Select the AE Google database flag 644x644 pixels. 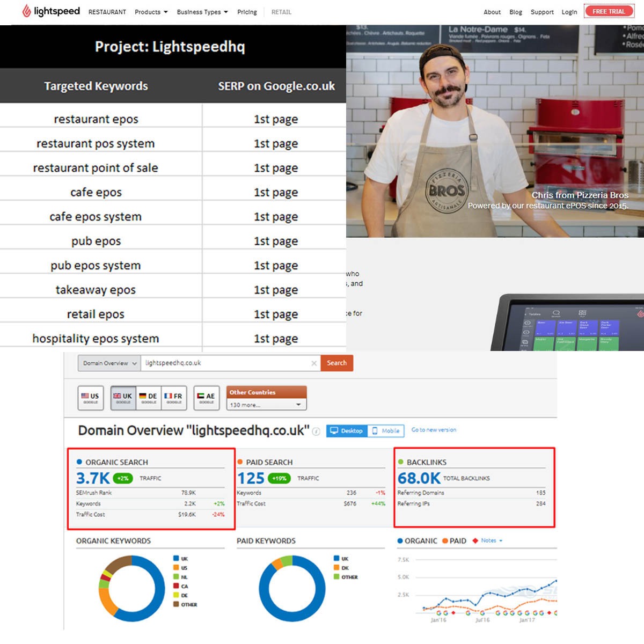coord(206,398)
